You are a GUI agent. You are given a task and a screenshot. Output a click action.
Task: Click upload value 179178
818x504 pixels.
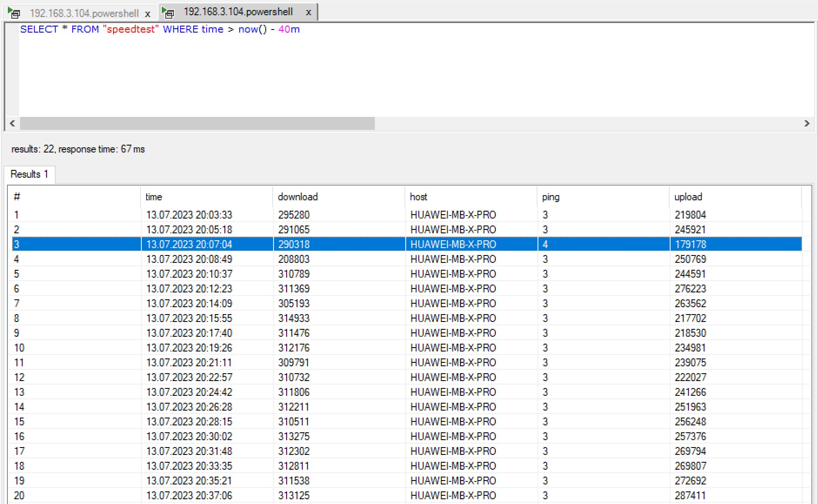pos(691,244)
